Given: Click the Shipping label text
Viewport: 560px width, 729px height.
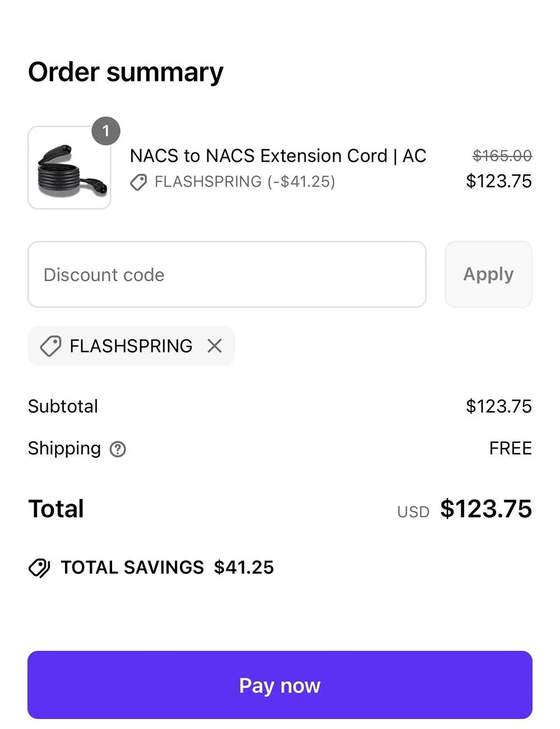Looking at the screenshot, I should pyautogui.click(x=64, y=448).
